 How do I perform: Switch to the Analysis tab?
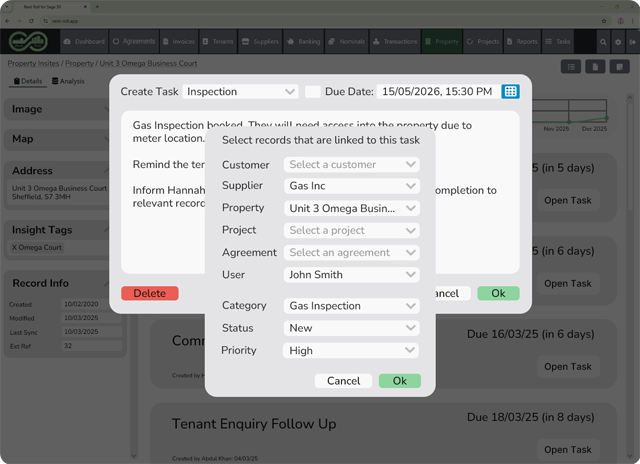point(68,81)
